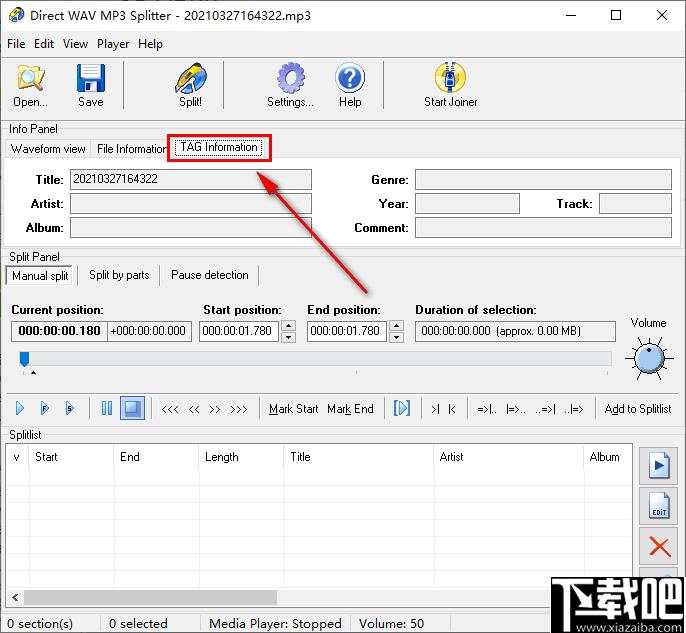
Task: Click the Genre tag field
Action: [543, 179]
